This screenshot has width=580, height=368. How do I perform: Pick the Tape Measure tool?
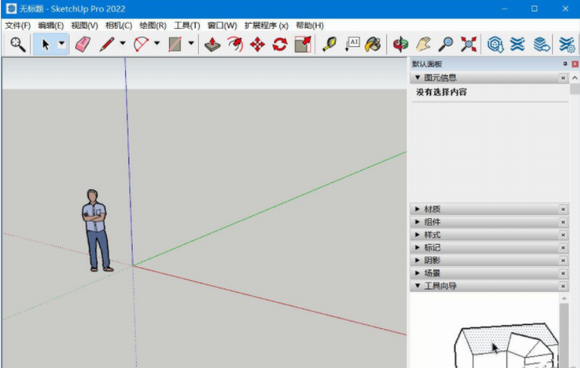click(329, 44)
